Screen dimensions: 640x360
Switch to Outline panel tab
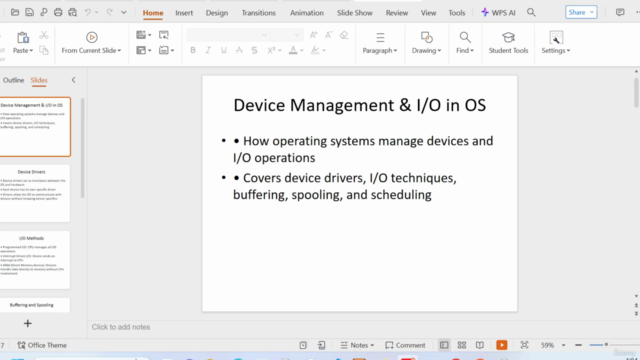pos(13,80)
